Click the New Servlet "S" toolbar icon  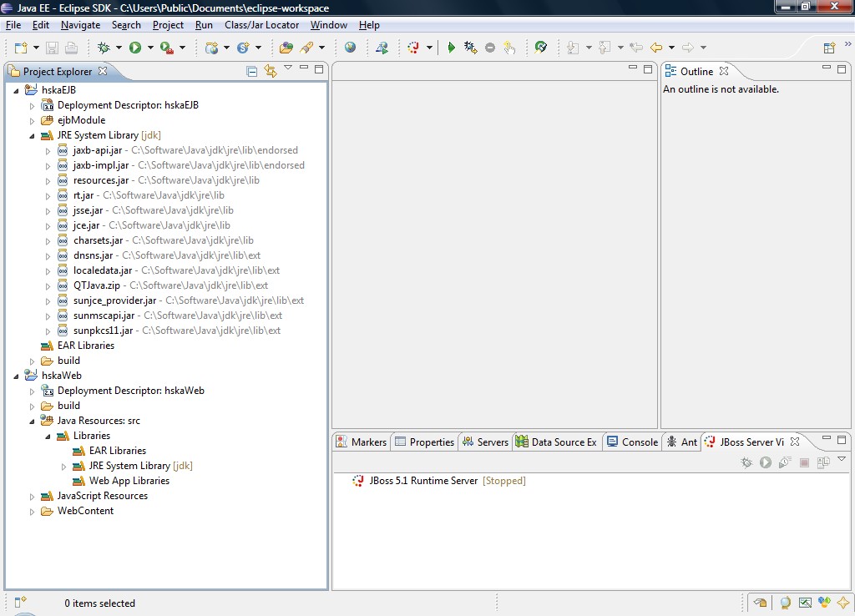pyautogui.click(x=243, y=48)
